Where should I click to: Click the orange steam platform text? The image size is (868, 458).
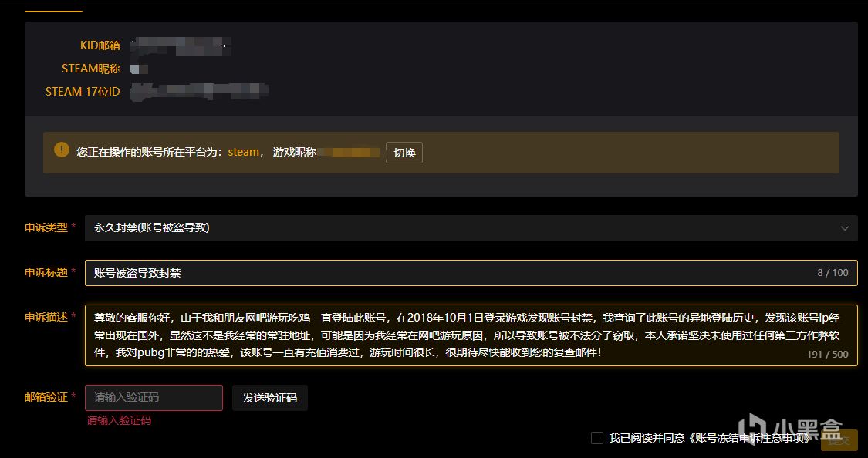[x=244, y=151]
